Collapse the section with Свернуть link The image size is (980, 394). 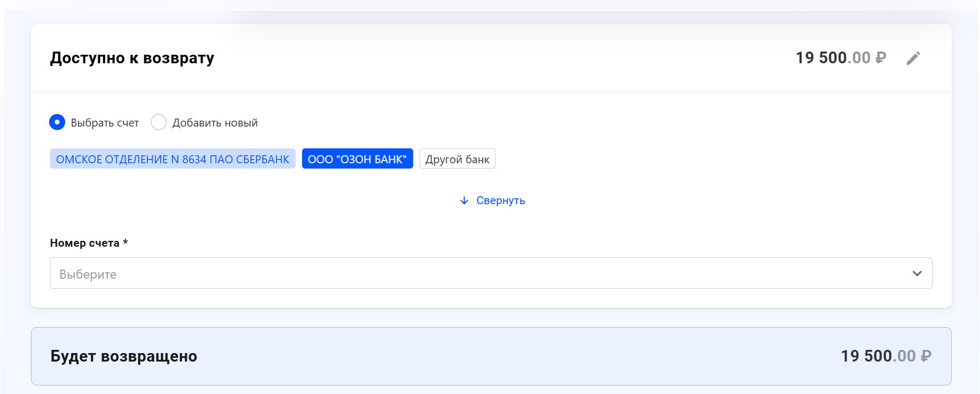(x=500, y=200)
